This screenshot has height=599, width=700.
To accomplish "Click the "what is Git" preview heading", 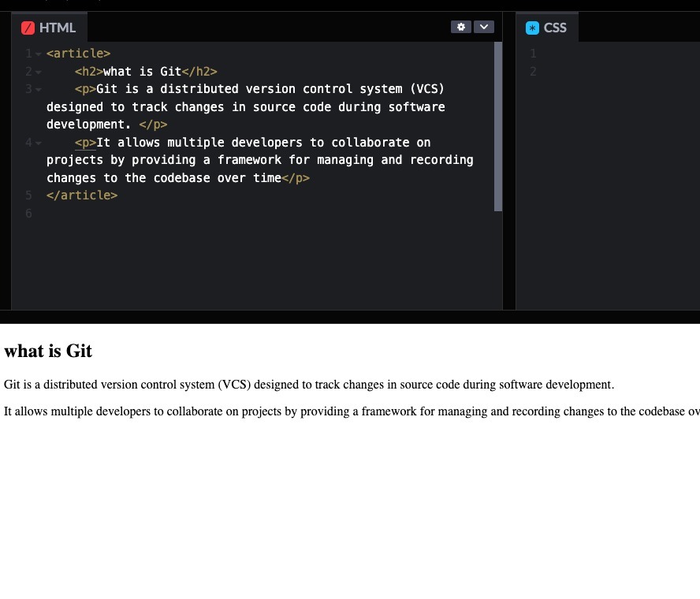I will (48, 352).
